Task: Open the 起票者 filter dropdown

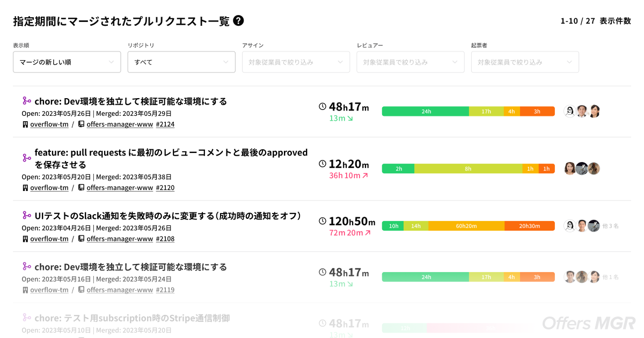Action: click(x=525, y=62)
